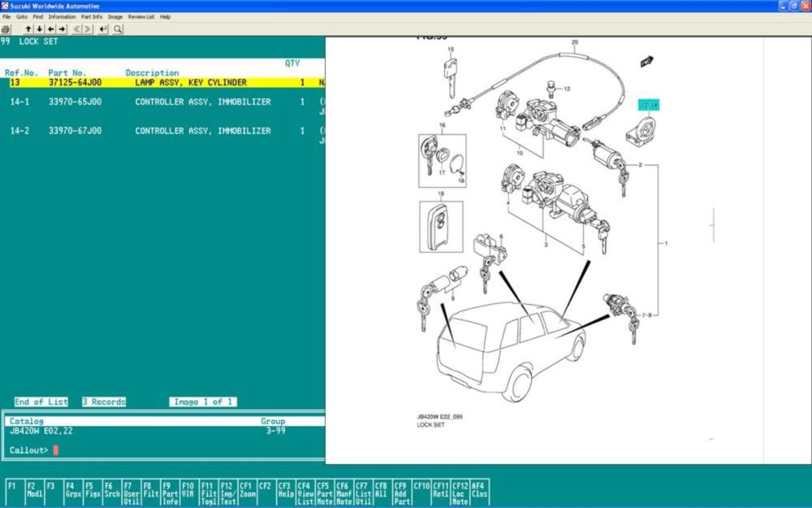Click the CF9 Add Part button

point(401,493)
